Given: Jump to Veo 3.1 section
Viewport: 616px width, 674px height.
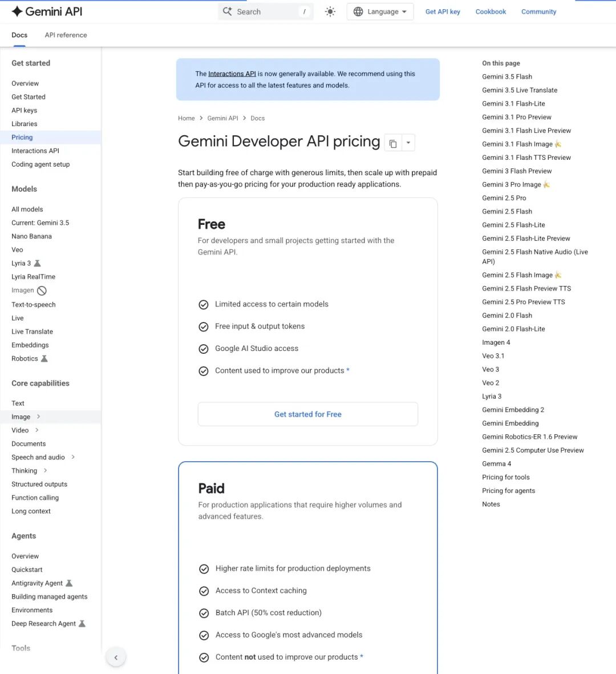Looking at the screenshot, I should tap(493, 356).
